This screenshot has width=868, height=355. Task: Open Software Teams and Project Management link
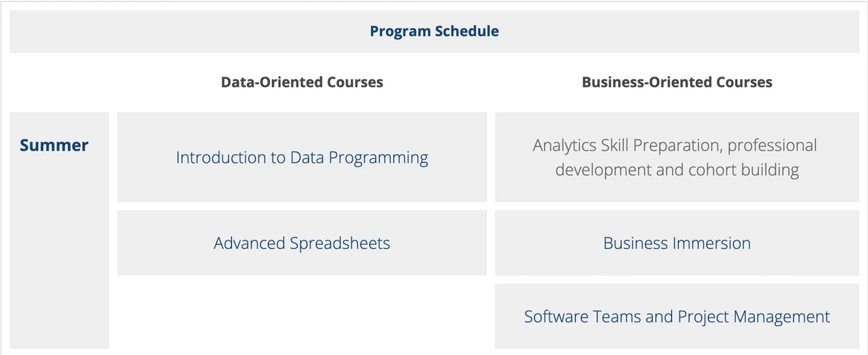[x=677, y=316]
